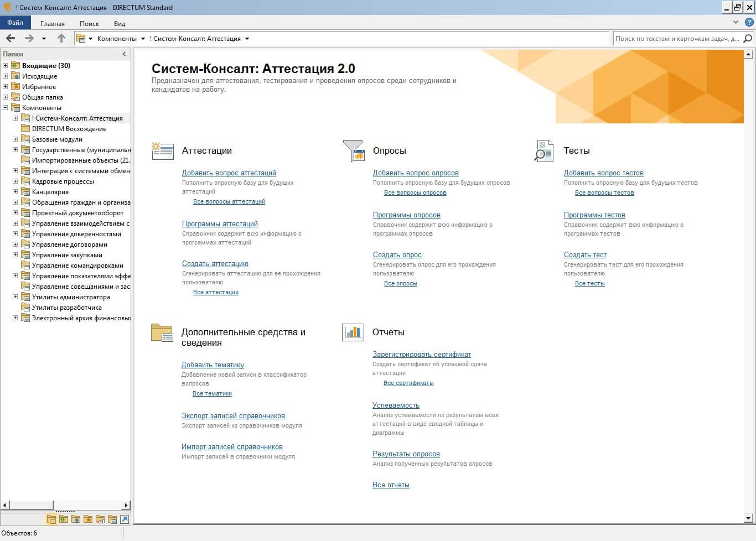Click the Объектов: 6 status bar text
The width and height of the screenshot is (756, 541).
pos(19,533)
